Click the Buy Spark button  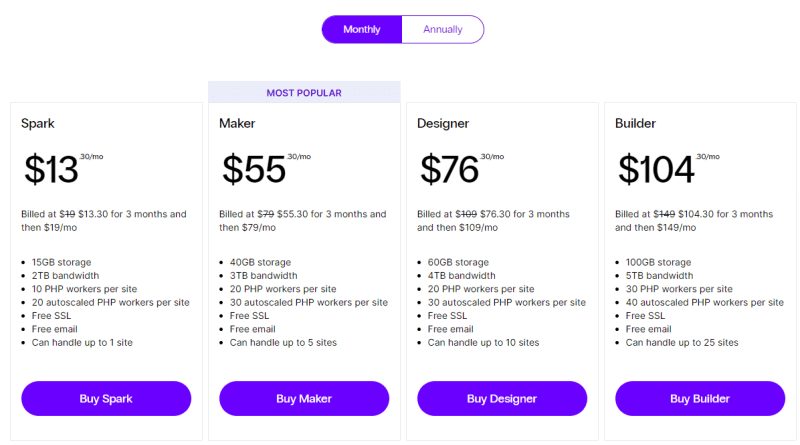pyautogui.click(x=106, y=399)
